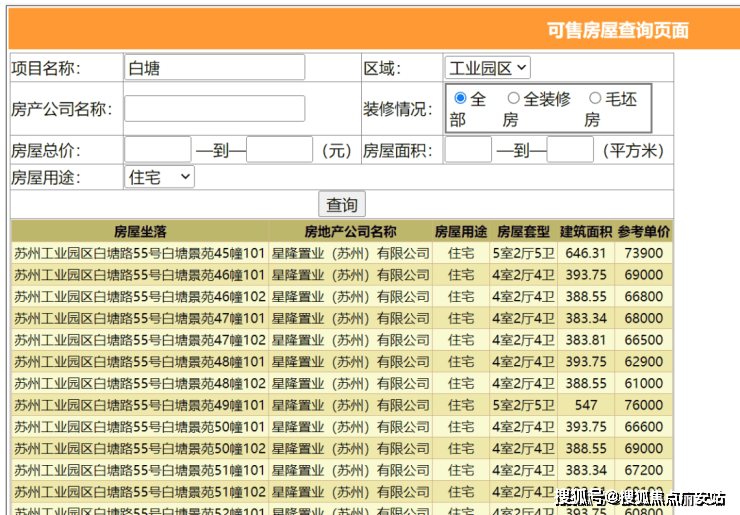Click the 建筑面积 column header

point(585,231)
